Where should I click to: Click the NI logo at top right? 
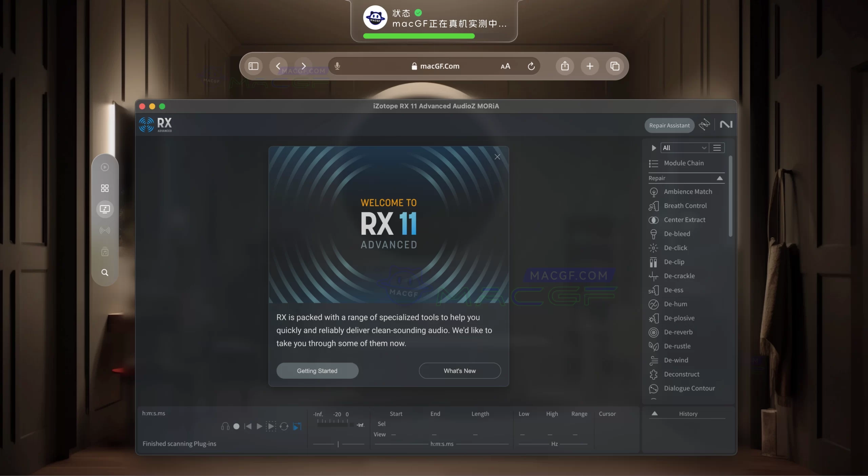pos(726,125)
